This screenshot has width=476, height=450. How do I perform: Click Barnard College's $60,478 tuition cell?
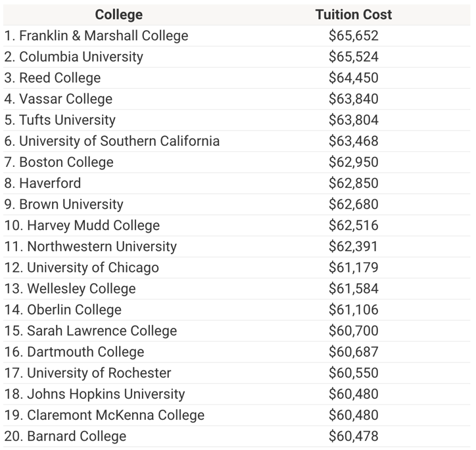point(353,436)
